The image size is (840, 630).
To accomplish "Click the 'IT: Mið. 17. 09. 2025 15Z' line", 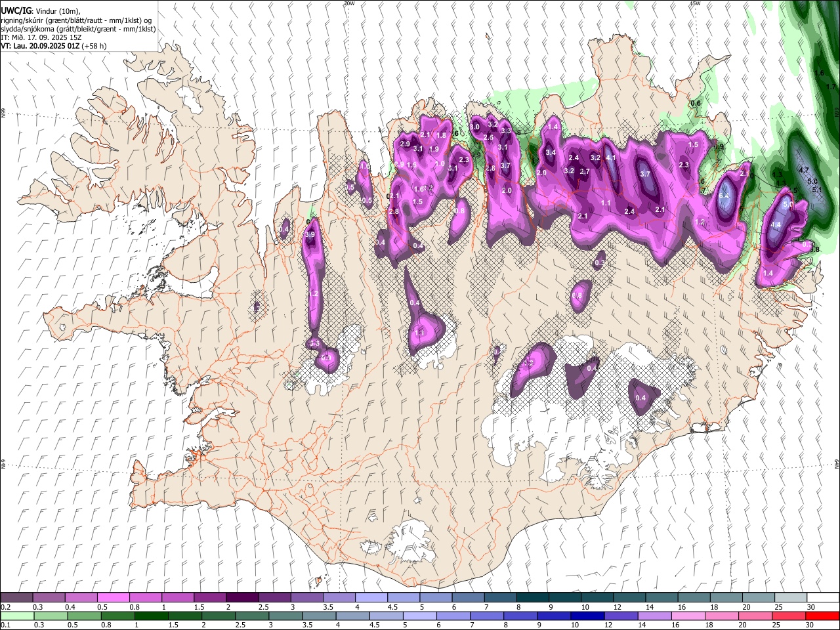I will click(40, 37).
